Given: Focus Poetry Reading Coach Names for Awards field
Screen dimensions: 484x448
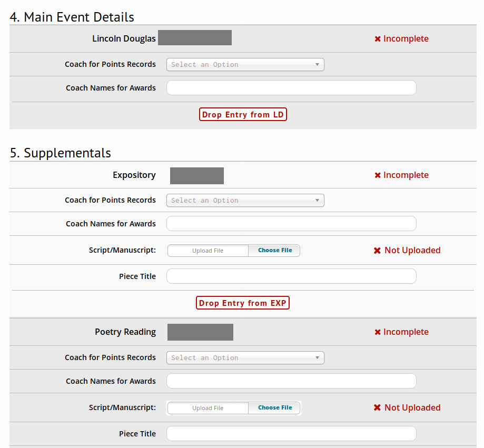Looking at the screenshot, I should coord(291,381).
